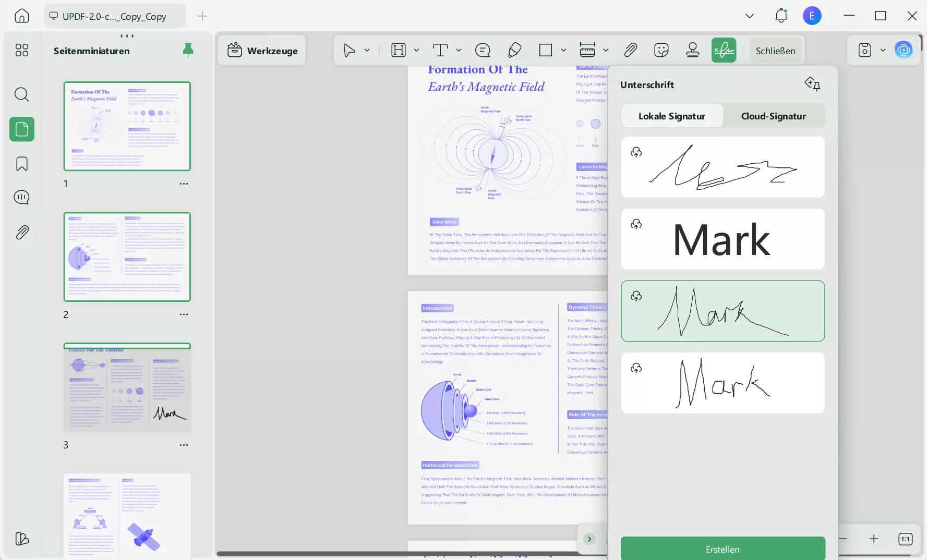Upload typed Mark signature to cloud
The image size is (927, 560).
click(x=636, y=224)
